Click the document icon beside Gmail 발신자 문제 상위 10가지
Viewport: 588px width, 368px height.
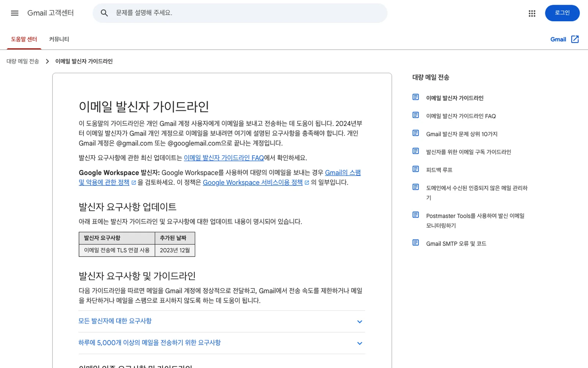(x=416, y=133)
